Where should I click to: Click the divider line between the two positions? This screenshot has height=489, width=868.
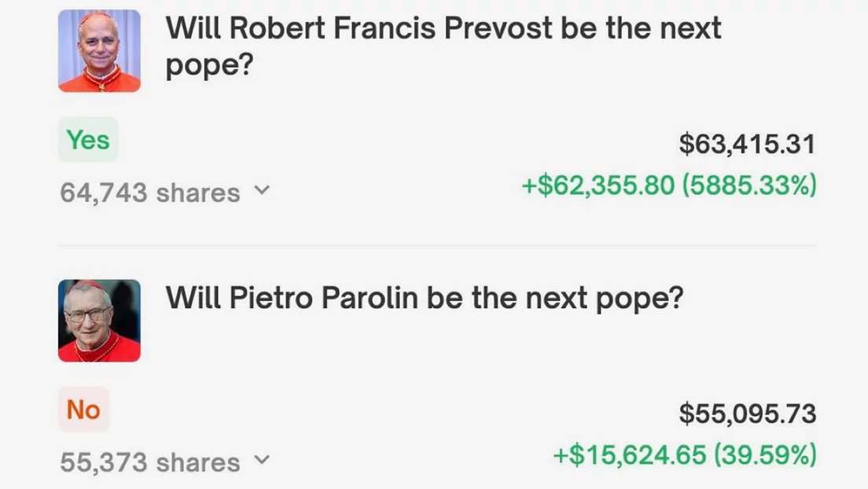coord(437,245)
